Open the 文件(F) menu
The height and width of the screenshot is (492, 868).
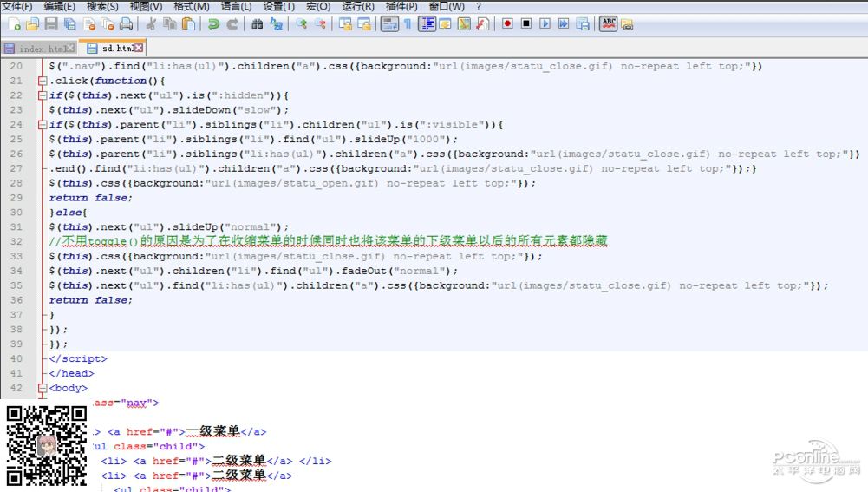(16, 6)
